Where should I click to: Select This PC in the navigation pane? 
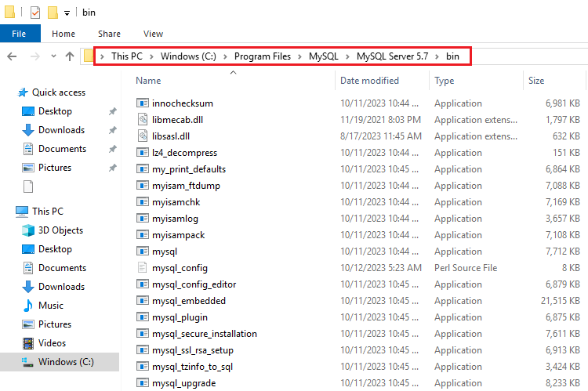coord(48,212)
